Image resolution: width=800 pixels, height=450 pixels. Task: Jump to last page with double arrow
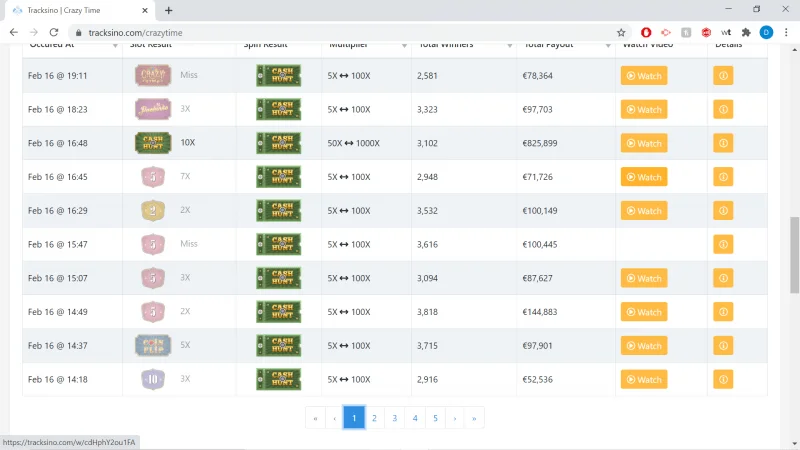(x=474, y=418)
